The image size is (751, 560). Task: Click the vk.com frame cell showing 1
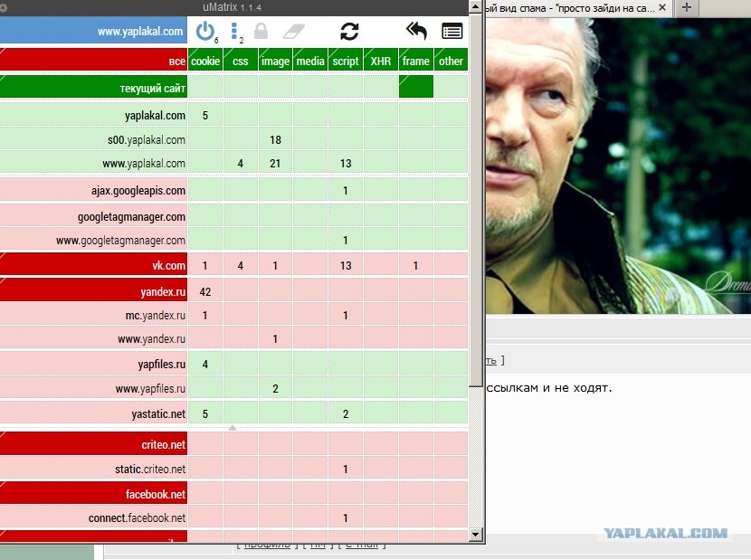(x=415, y=265)
